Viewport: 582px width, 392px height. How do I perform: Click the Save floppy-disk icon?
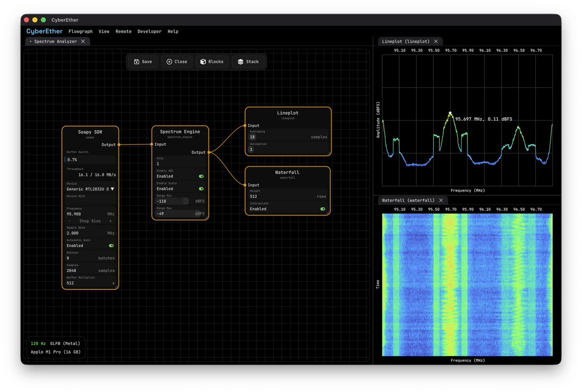click(137, 62)
